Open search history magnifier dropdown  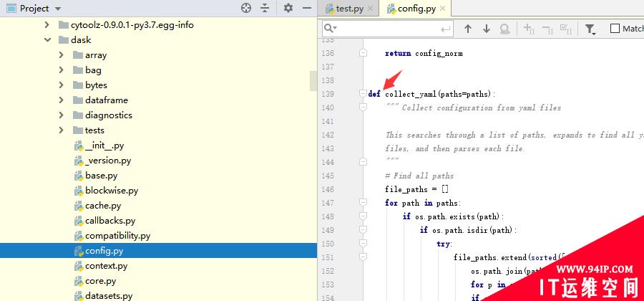click(330, 29)
